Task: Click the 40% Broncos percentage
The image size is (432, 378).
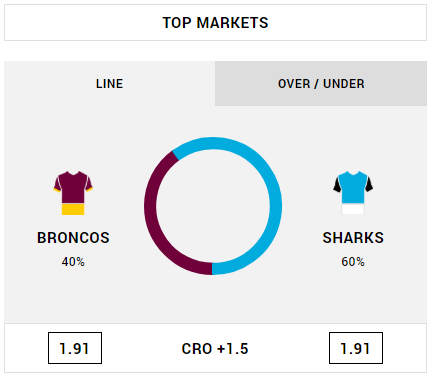Action: 73,262
